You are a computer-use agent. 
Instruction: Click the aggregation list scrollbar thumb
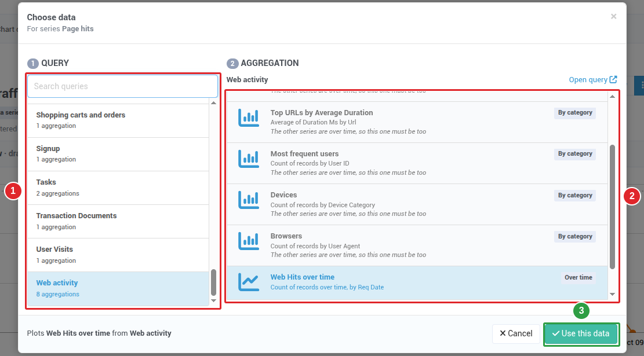pyautogui.click(x=612, y=207)
